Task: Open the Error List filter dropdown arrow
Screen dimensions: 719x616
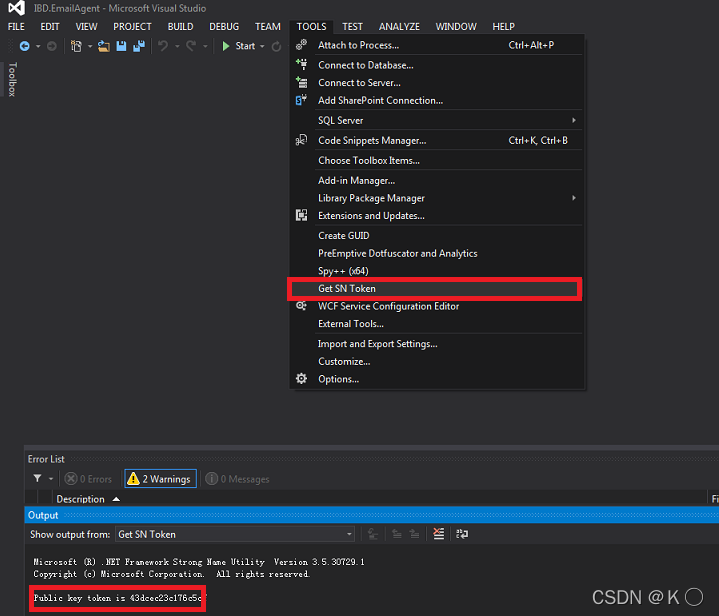Action: 51,479
